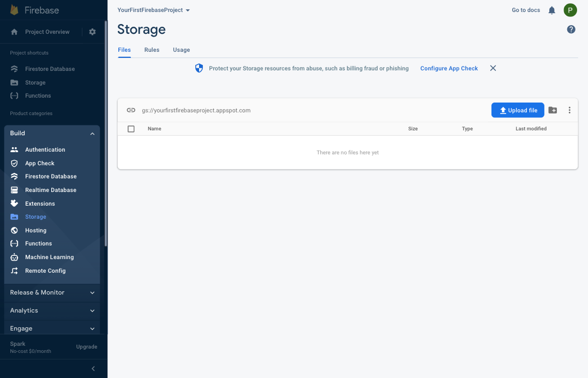Open App Check in Build section
The width and height of the screenshot is (588, 378).
(40, 163)
